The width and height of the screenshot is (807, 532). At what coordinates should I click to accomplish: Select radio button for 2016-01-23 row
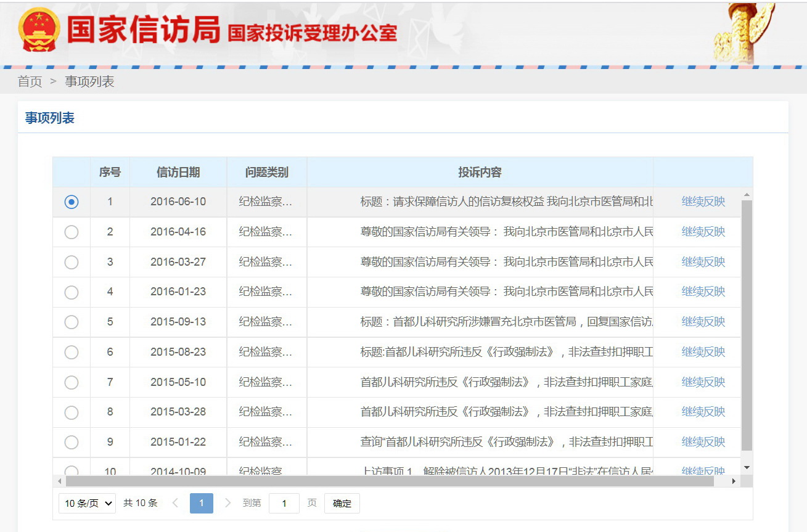72,292
